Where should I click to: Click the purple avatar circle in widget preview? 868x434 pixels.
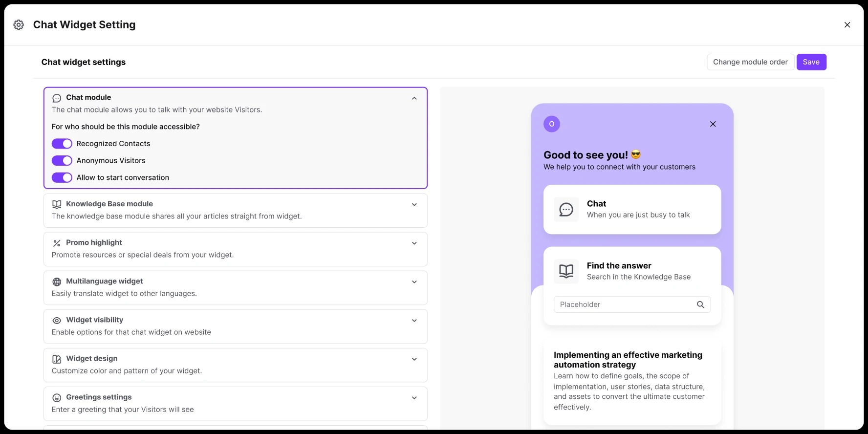[552, 124]
